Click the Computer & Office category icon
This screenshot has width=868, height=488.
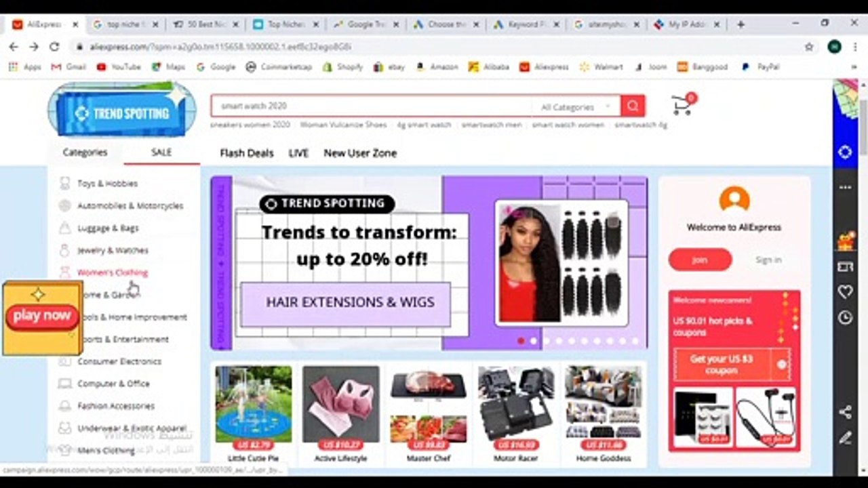[x=64, y=383]
